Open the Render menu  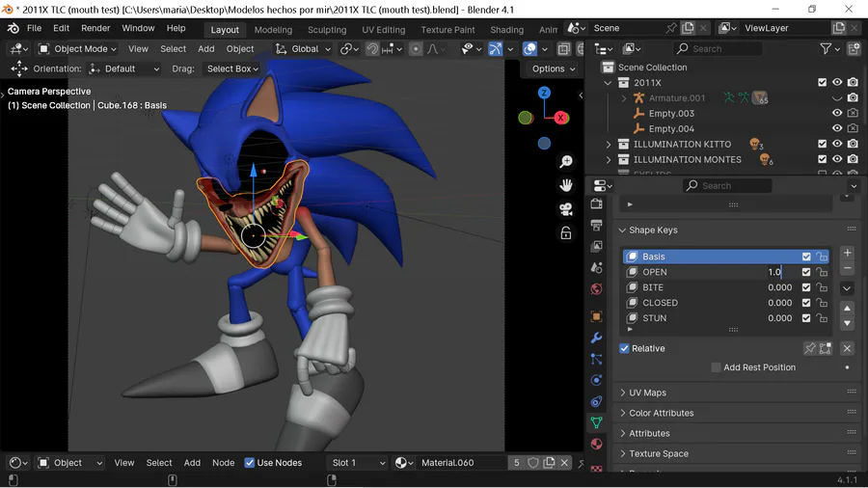95,28
